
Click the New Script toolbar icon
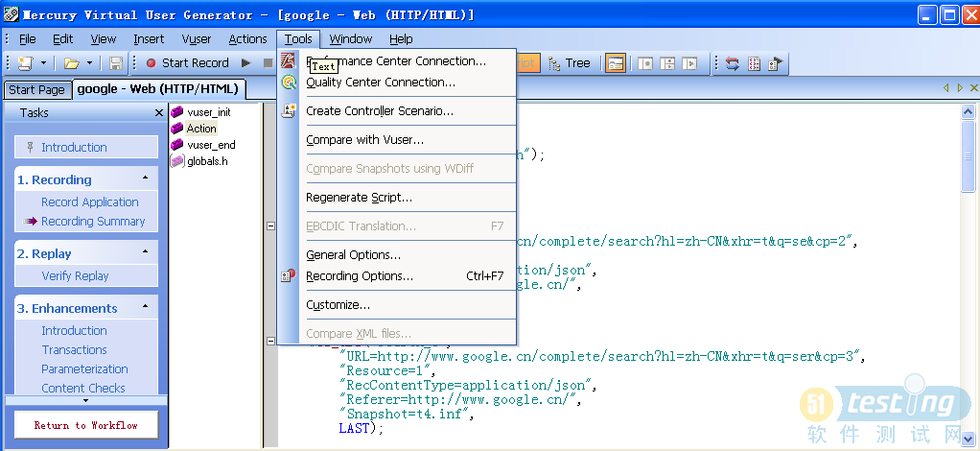click(26, 63)
